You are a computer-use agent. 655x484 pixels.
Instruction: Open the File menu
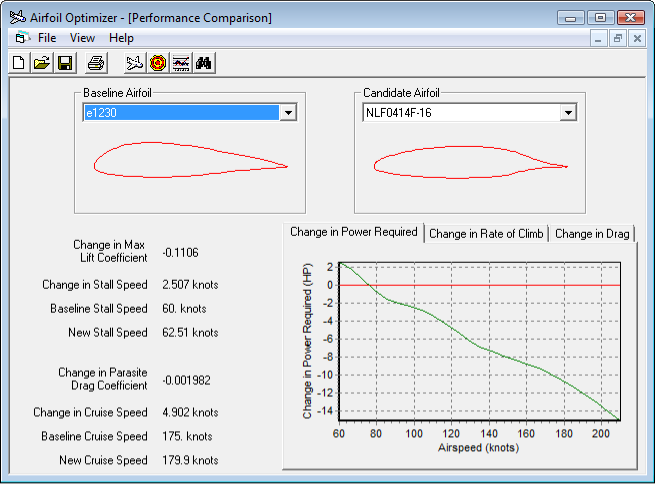[x=47, y=38]
